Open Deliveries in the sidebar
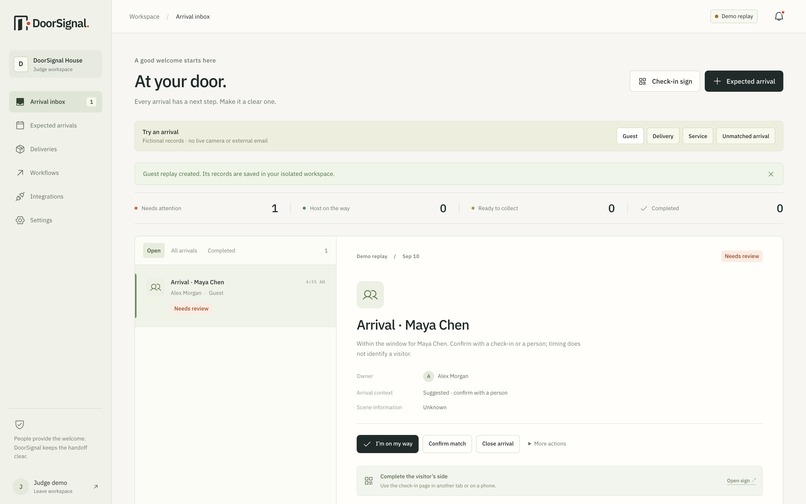The height and width of the screenshot is (504, 806). coord(56,149)
